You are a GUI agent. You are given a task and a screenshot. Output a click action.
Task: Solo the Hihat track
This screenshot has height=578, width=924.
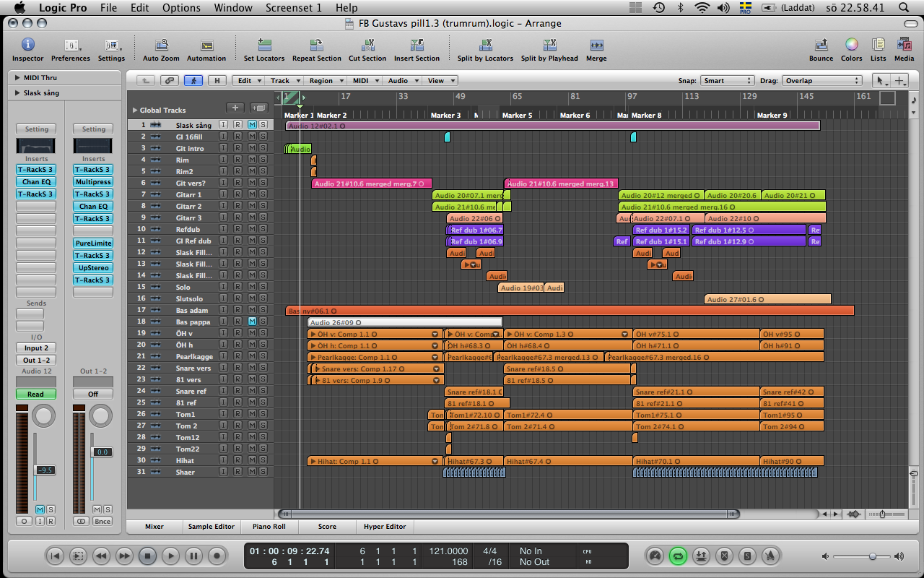(x=263, y=460)
